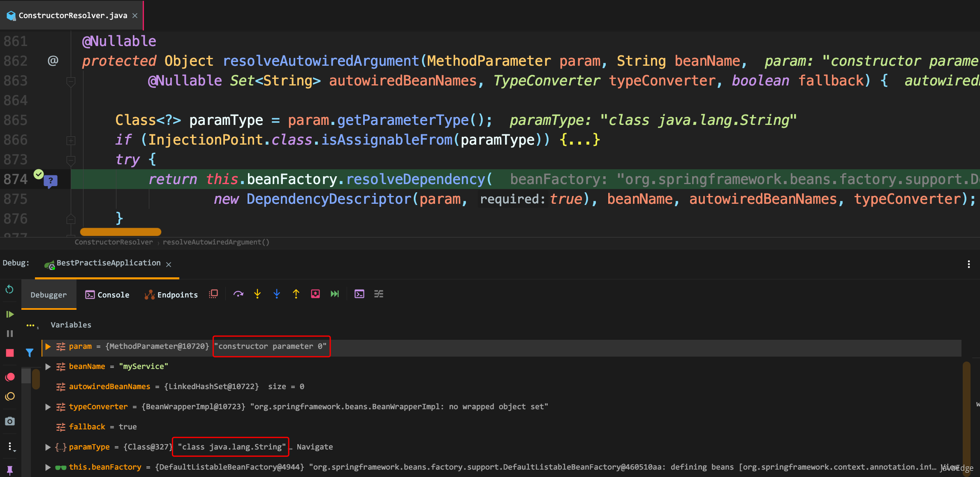Click resolveAutowiredArgument() in the breadcrumb
The image size is (980, 477).
click(x=216, y=242)
